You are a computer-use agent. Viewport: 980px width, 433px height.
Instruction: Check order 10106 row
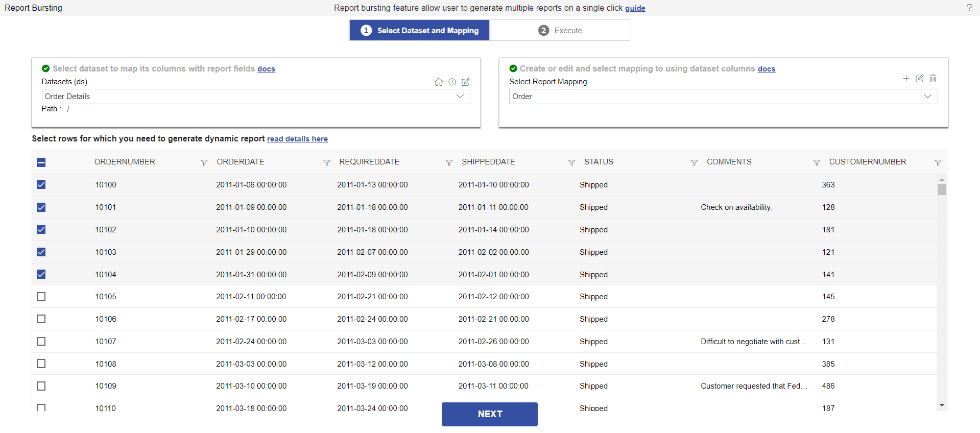pyautogui.click(x=41, y=319)
